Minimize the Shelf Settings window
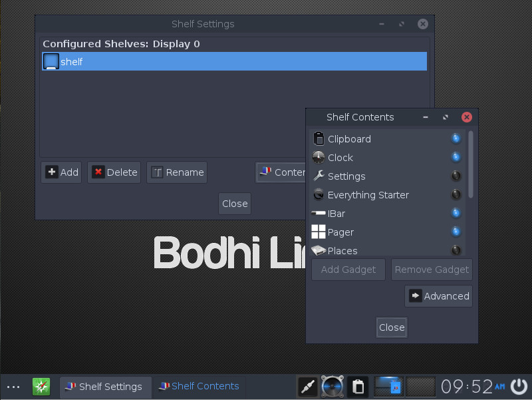Viewport: 532px width, 400px height. tap(382, 24)
